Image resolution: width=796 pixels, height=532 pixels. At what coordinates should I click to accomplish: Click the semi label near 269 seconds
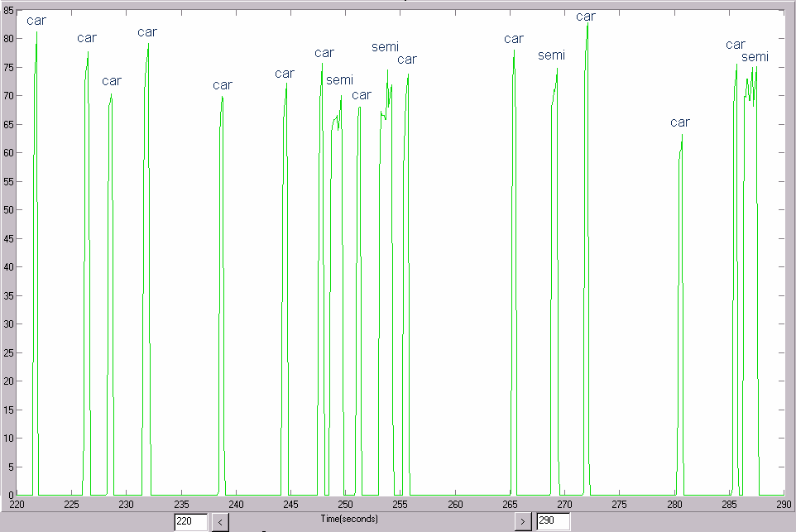pos(551,55)
